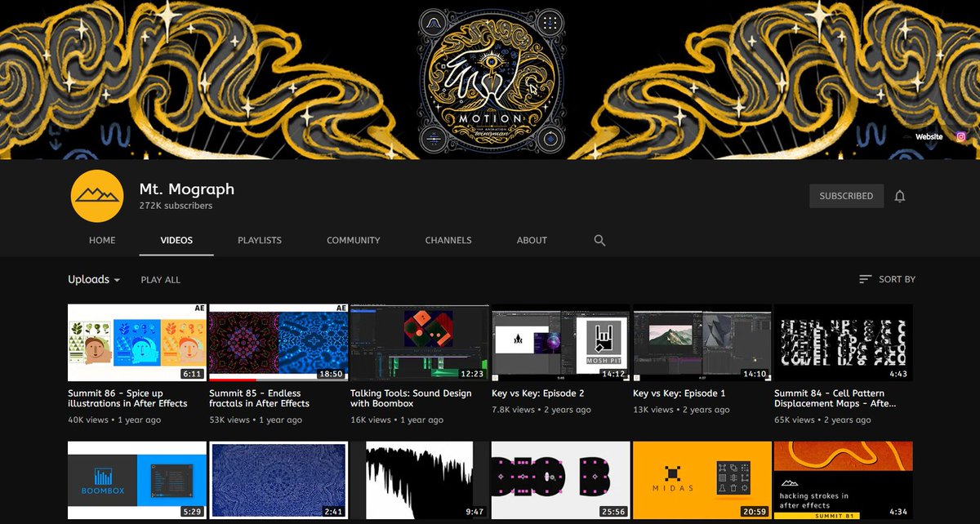Play the BOOMBOX 5:29 video thumbnail
980x524 pixels.
coord(137,482)
